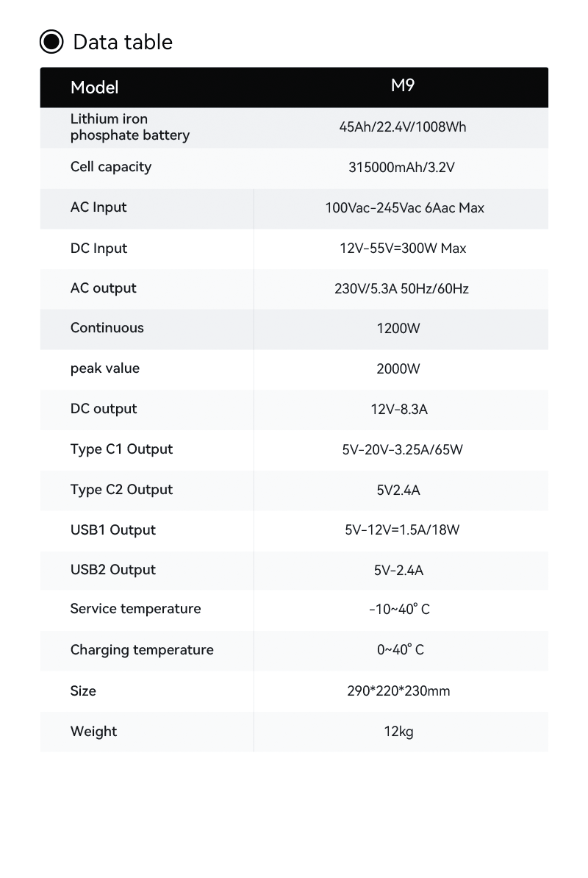Click the bullet icon beside Data table

pyautogui.click(x=51, y=42)
